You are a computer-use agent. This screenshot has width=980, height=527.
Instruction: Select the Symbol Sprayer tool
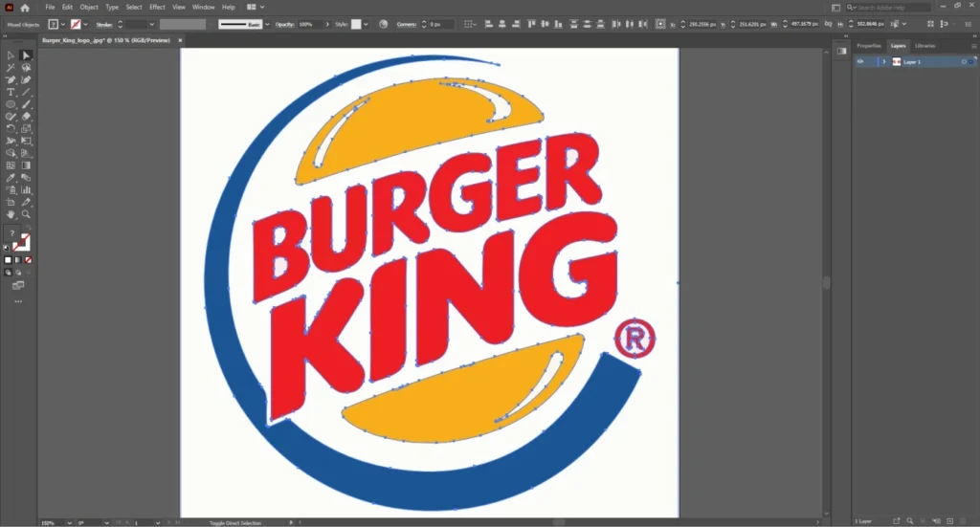pyautogui.click(x=11, y=189)
